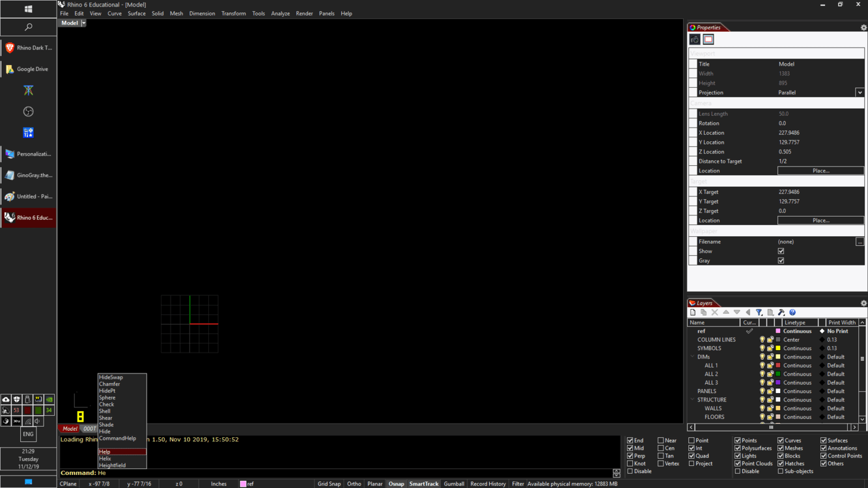
Task: Select the red rectangle properties page icon
Action: 708,40
